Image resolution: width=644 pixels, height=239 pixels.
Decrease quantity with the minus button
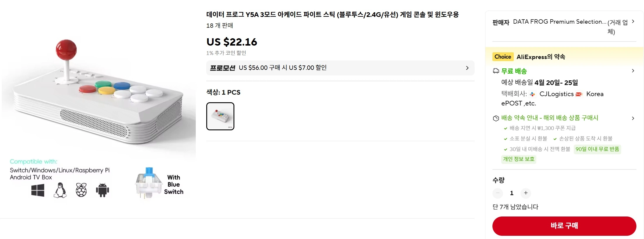(498, 193)
